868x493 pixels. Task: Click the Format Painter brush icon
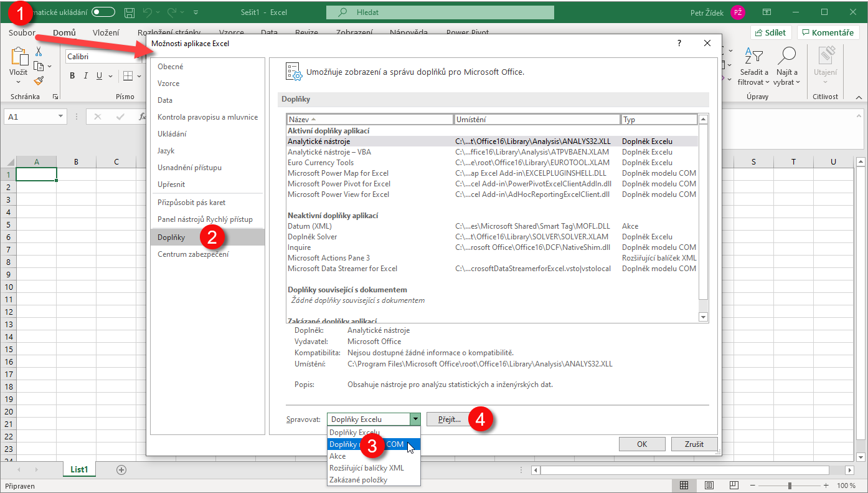[39, 80]
